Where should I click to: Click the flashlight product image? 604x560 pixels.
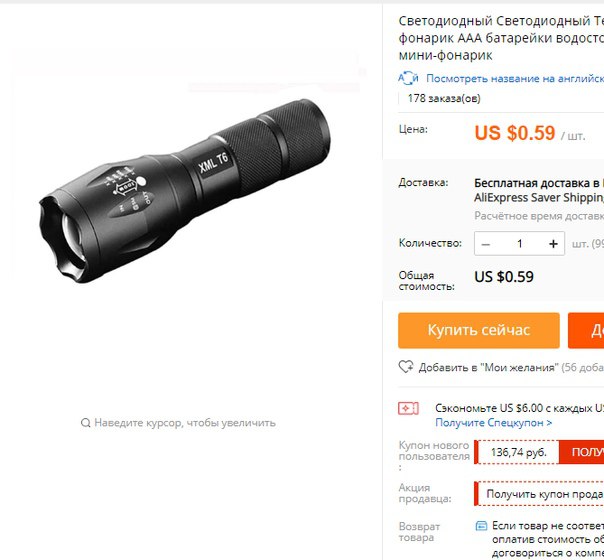185,191
